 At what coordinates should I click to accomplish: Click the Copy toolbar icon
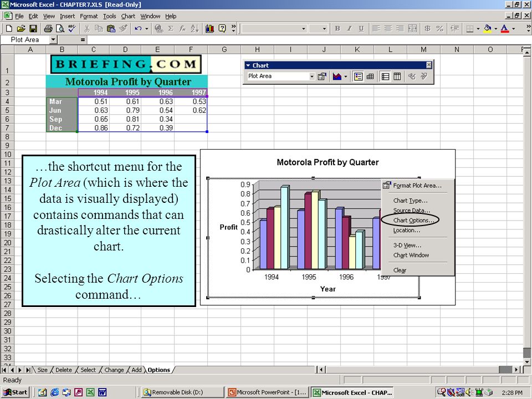[99, 28]
